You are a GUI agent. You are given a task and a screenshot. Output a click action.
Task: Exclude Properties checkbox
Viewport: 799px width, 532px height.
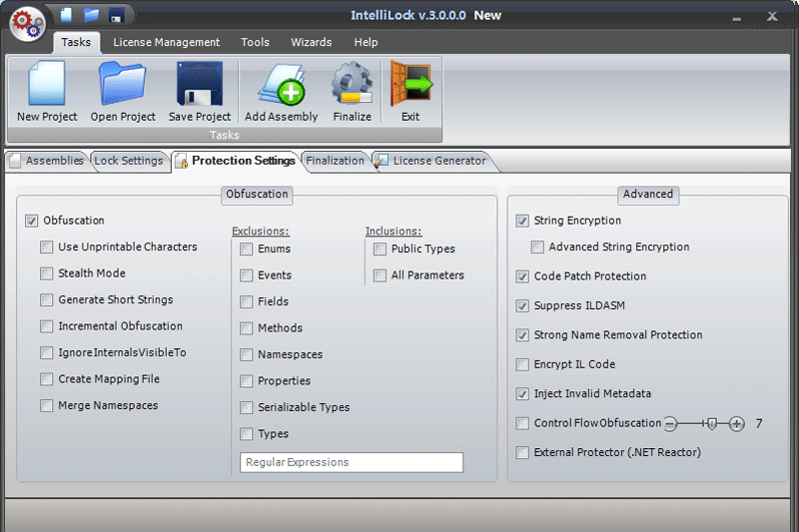246,381
